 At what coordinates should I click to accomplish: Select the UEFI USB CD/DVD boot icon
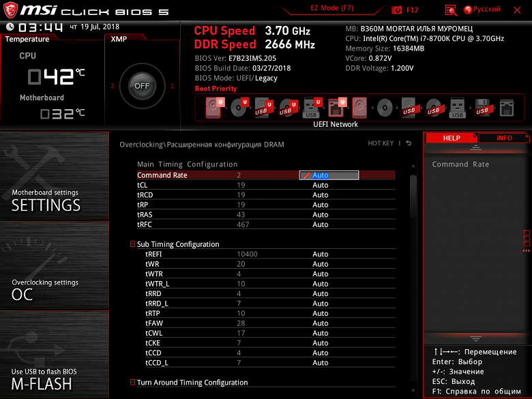tap(288, 108)
